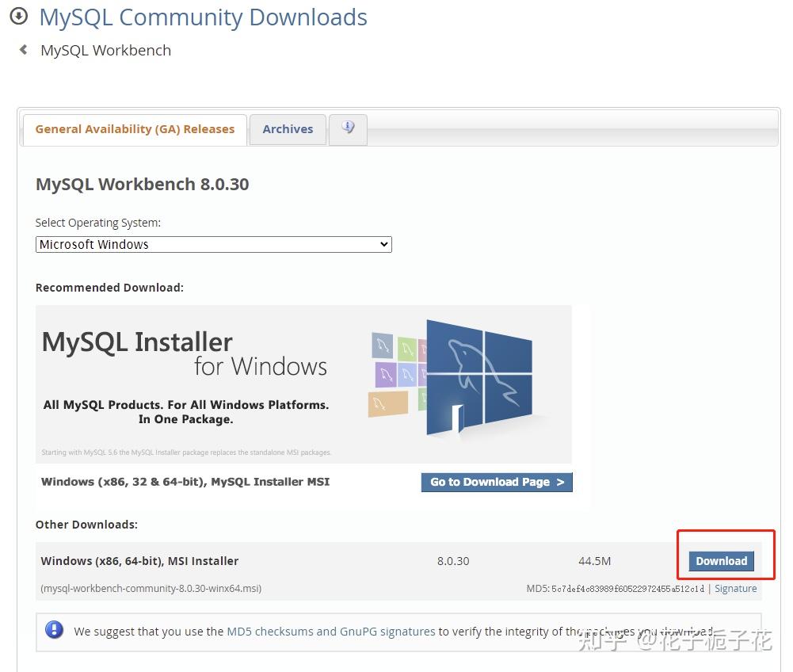Click the circled download arrow icon beside the page title

(x=17, y=16)
